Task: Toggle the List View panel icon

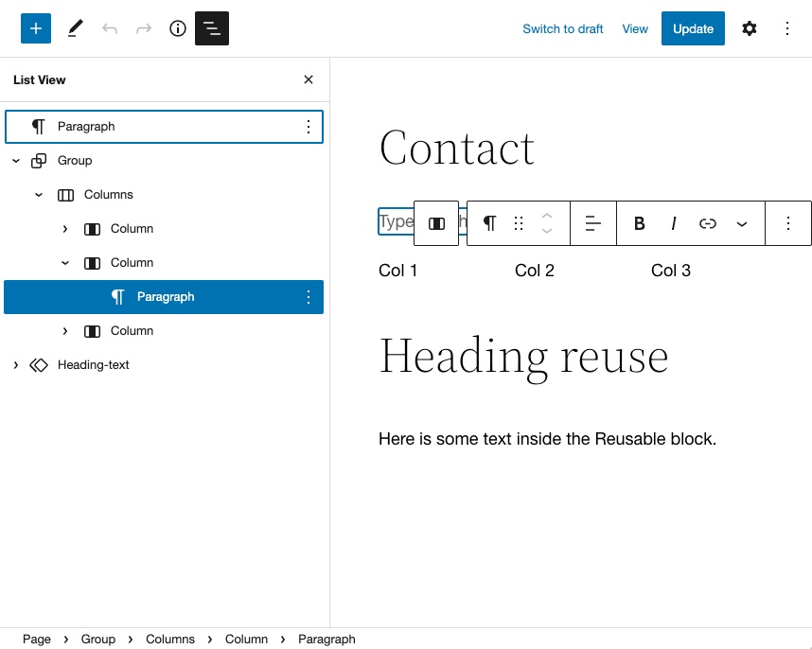Action: (212, 28)
